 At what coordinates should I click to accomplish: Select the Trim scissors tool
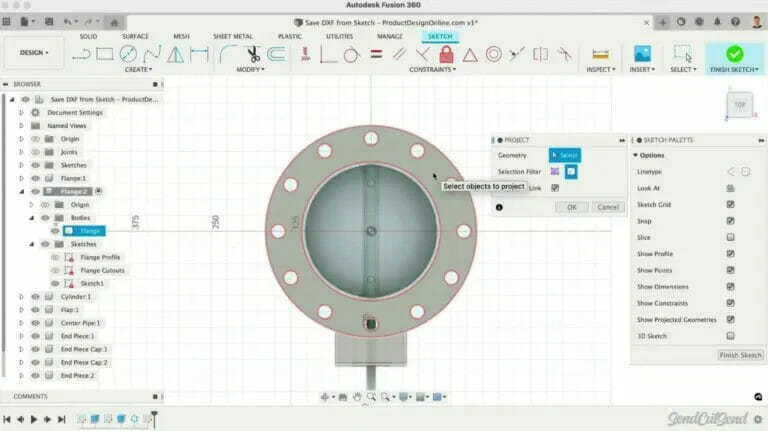[252, 54]
